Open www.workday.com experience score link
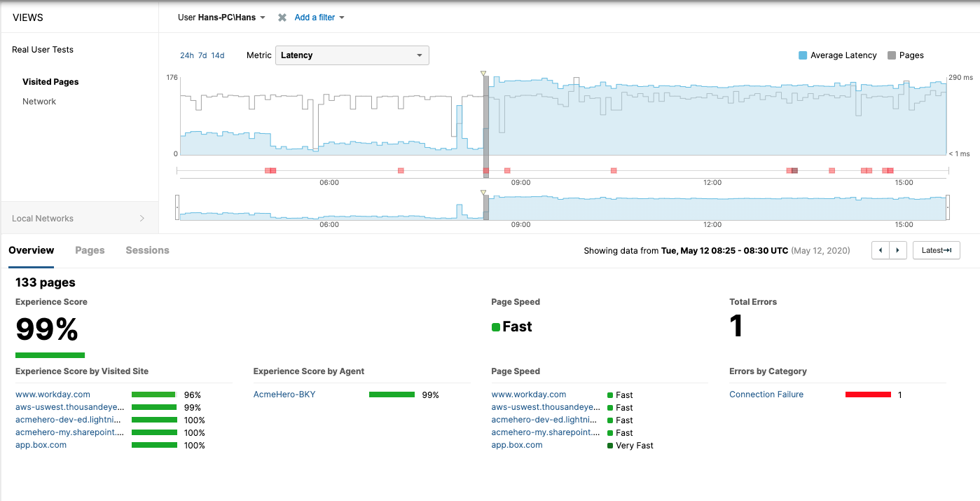 (53, 394)
